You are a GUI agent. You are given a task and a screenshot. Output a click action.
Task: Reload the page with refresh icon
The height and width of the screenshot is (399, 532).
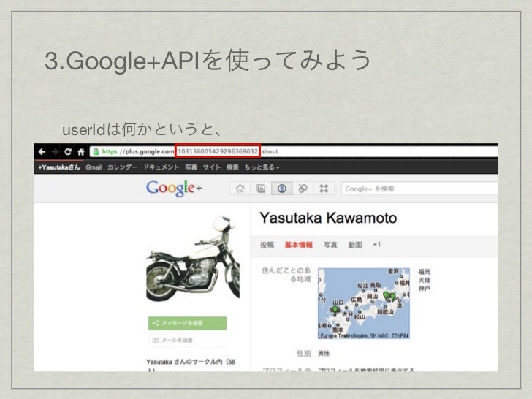(x=68, y=152)
